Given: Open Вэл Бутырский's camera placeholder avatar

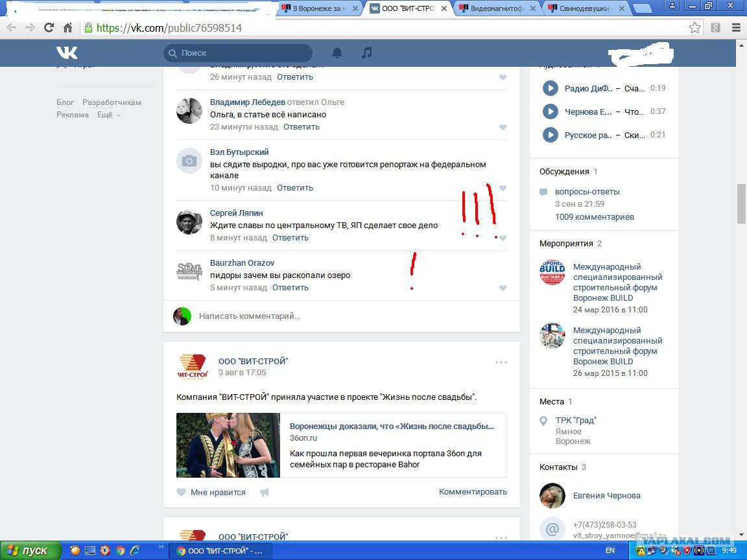Looking at the screenshot, I should point(189,161).
